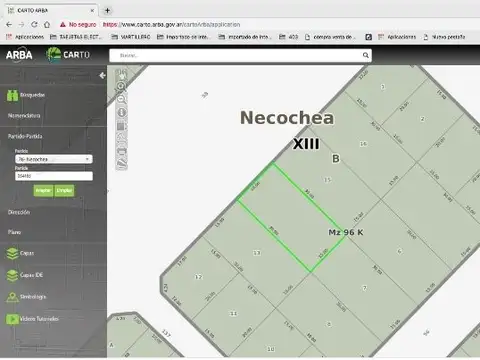The height and width of the screenshot is (360, 480).
Task: Collapse the sidebar with the left arrow
Action: pyautogui.click(x=102, y=76)
